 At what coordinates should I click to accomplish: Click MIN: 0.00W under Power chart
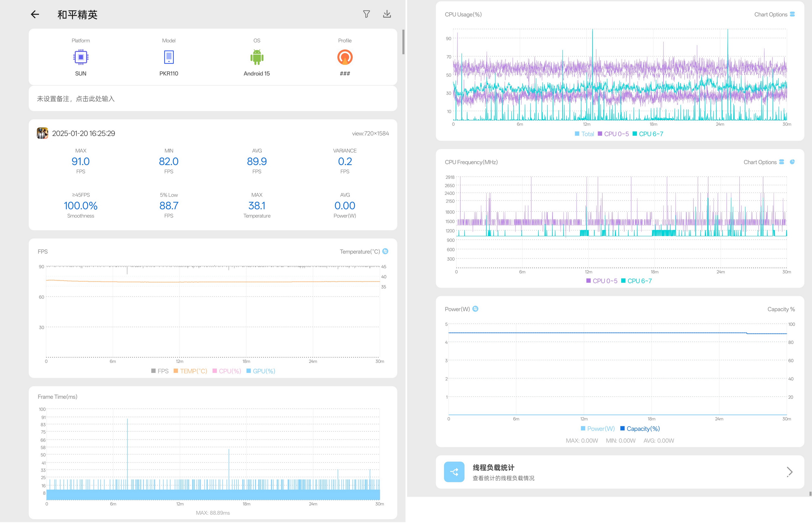pyautogui.click(x=621, y=441)
